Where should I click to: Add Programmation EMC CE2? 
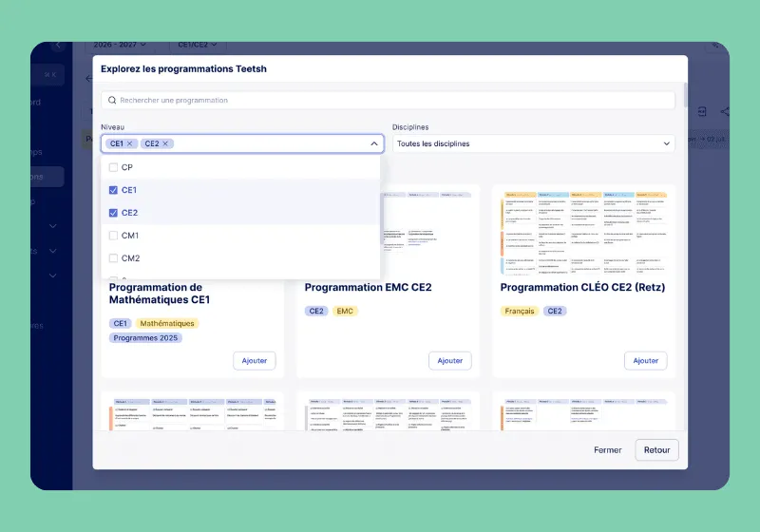[x=449, y=361]
